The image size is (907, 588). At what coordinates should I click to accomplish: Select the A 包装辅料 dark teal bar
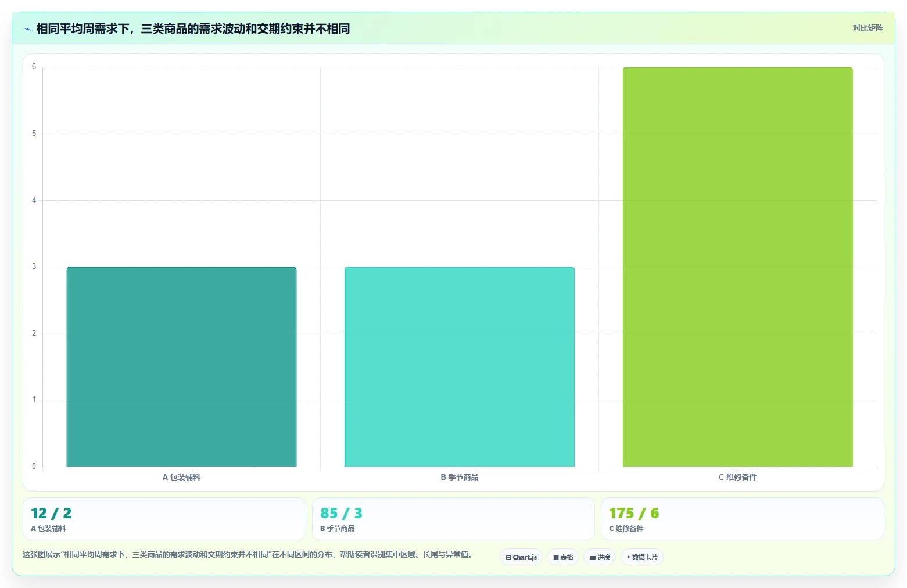(181, 367)
